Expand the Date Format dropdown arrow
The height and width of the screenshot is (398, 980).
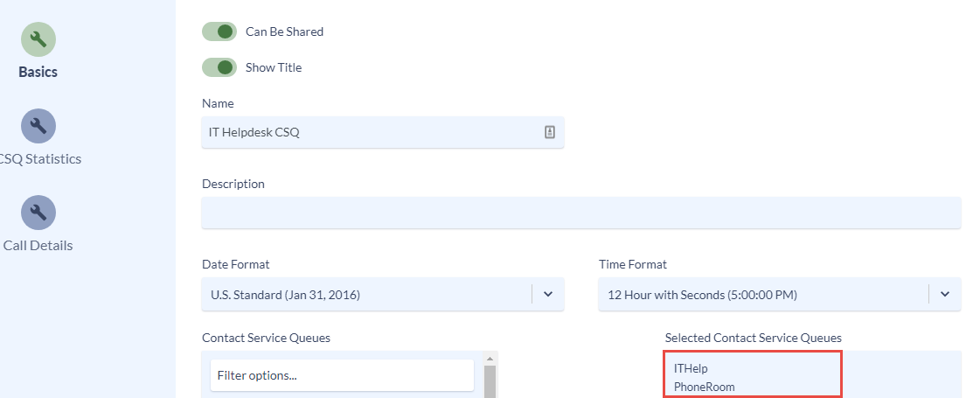click(x=548, y=294)
